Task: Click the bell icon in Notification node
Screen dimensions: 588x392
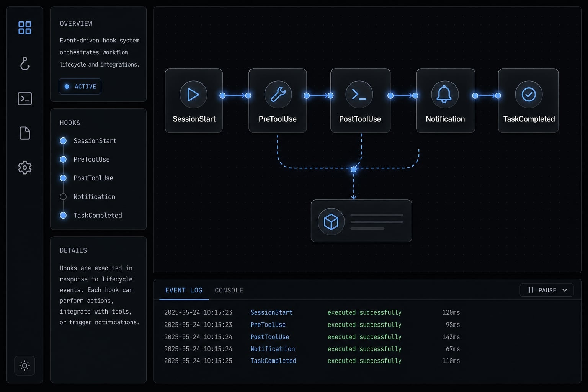Action: [444, 94]
